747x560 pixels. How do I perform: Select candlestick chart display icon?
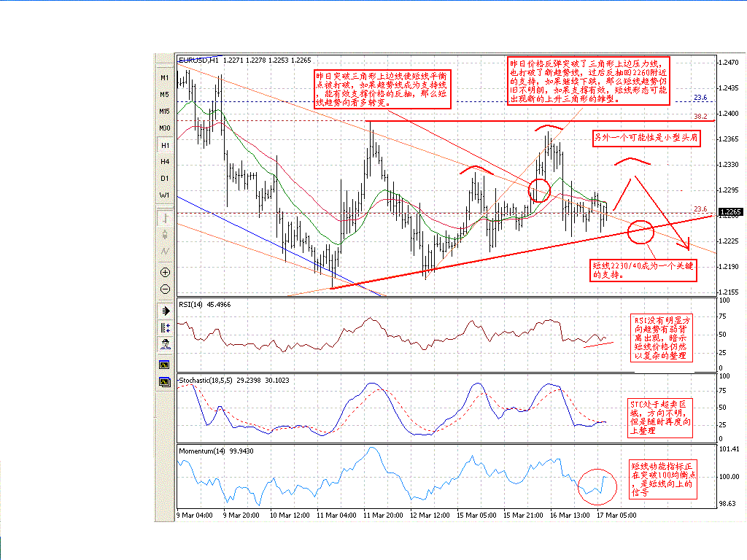165,235
